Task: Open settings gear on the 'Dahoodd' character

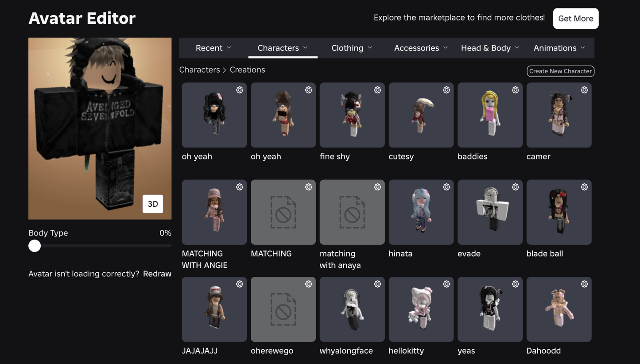Action: (x=584, y=283)
